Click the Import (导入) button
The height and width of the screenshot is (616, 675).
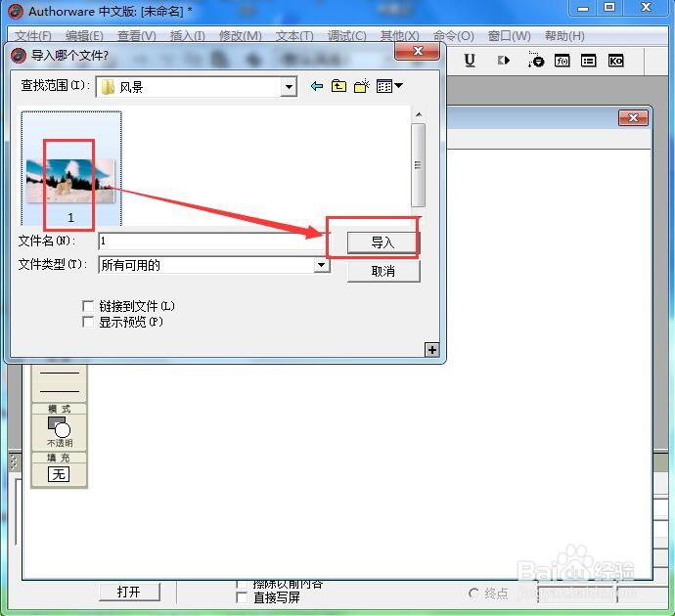tap(382, 242)
